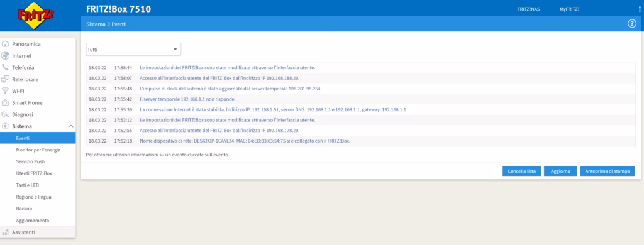
Task: Open Monitor per l'energia
Action: point(38,150)
